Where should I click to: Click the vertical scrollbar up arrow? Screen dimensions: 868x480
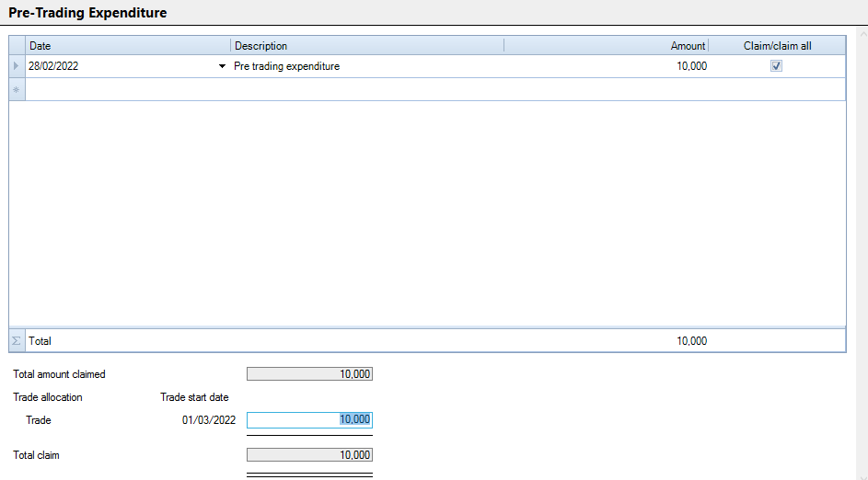click(862, 34)
